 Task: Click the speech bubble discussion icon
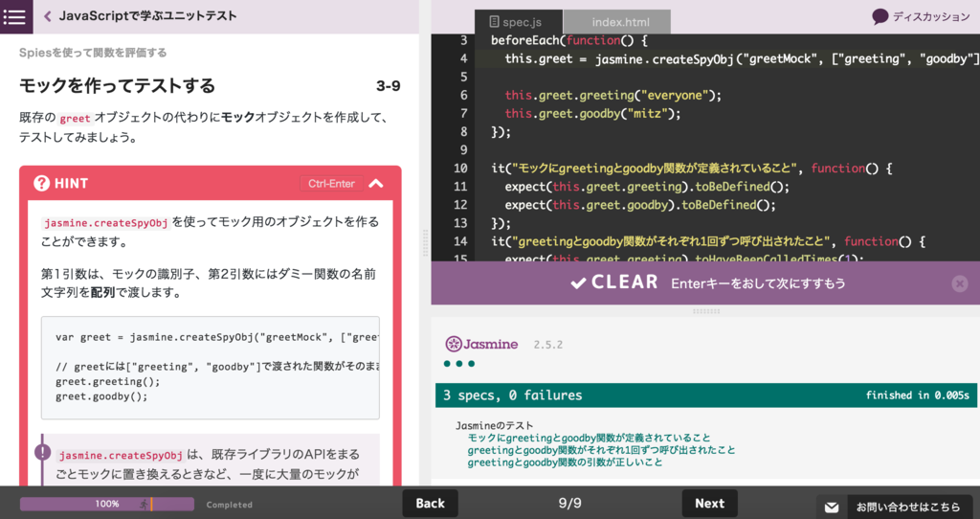click(880, 17)
